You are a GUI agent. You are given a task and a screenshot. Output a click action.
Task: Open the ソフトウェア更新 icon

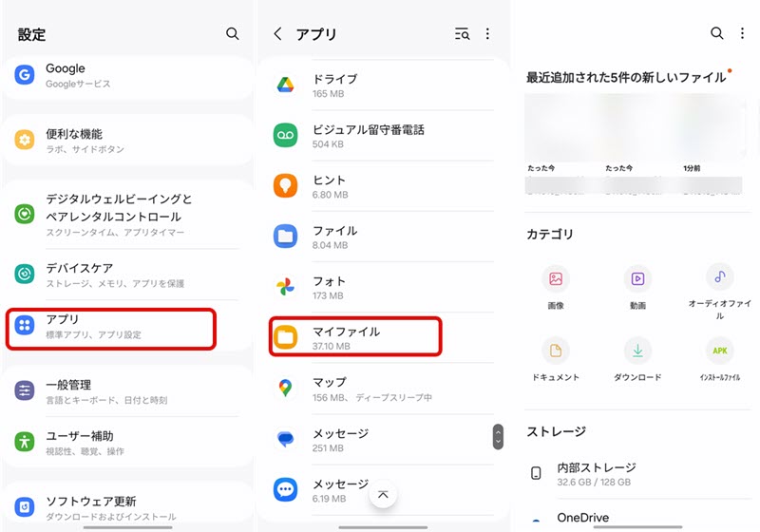(x=25, y=507)
